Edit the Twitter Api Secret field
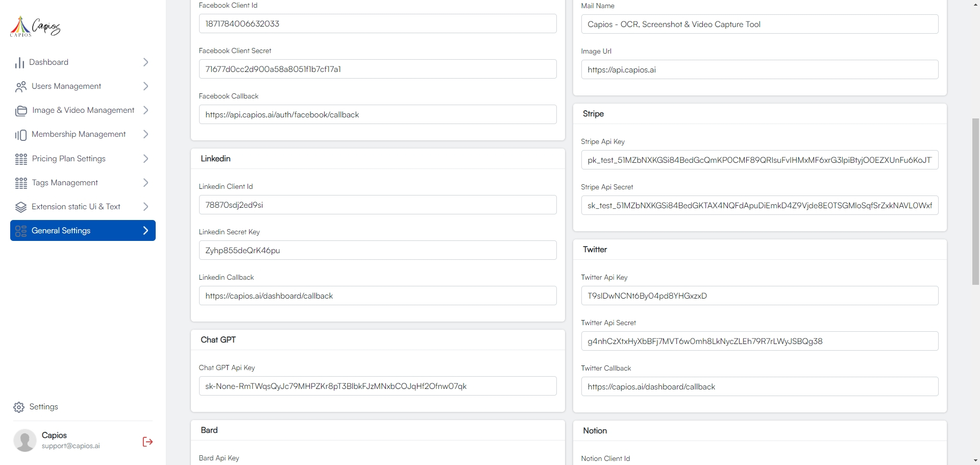This screenshot has width=980, height=465. tap(759, 341)
